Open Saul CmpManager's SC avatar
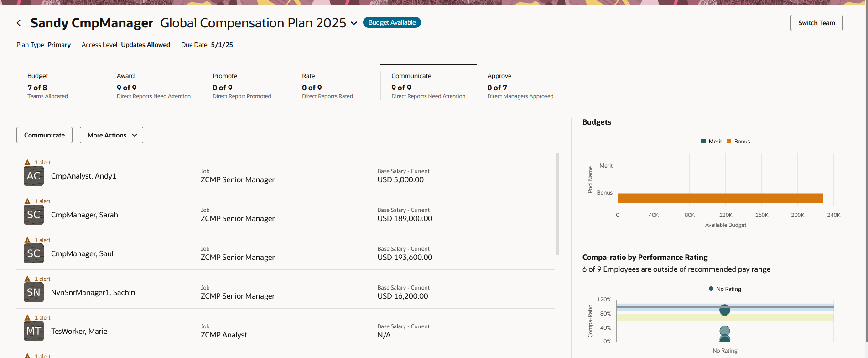 [34, 254]
